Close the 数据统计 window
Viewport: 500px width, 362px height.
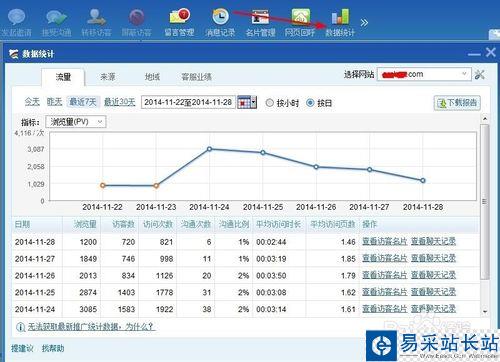[491, 52]
